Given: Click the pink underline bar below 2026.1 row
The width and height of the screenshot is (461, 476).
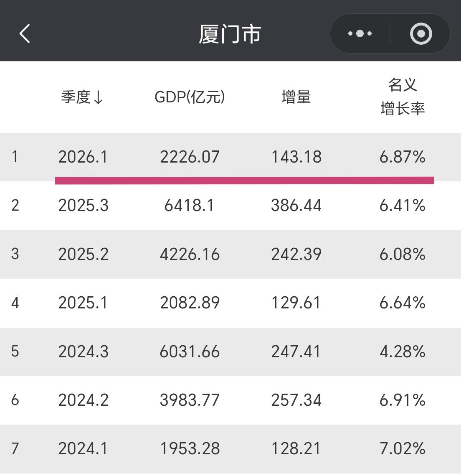Looking at the screenshot, I should pos(244,181).
